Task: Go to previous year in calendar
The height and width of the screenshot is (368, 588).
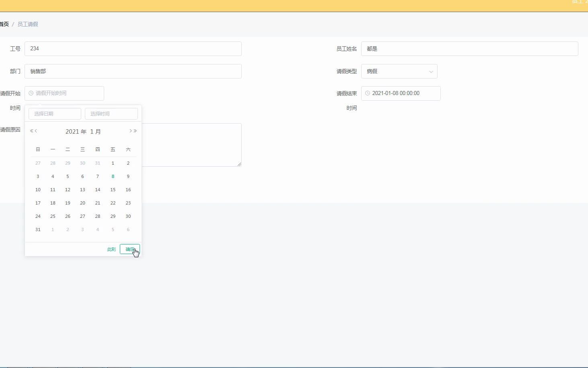Action: [31, 131]
